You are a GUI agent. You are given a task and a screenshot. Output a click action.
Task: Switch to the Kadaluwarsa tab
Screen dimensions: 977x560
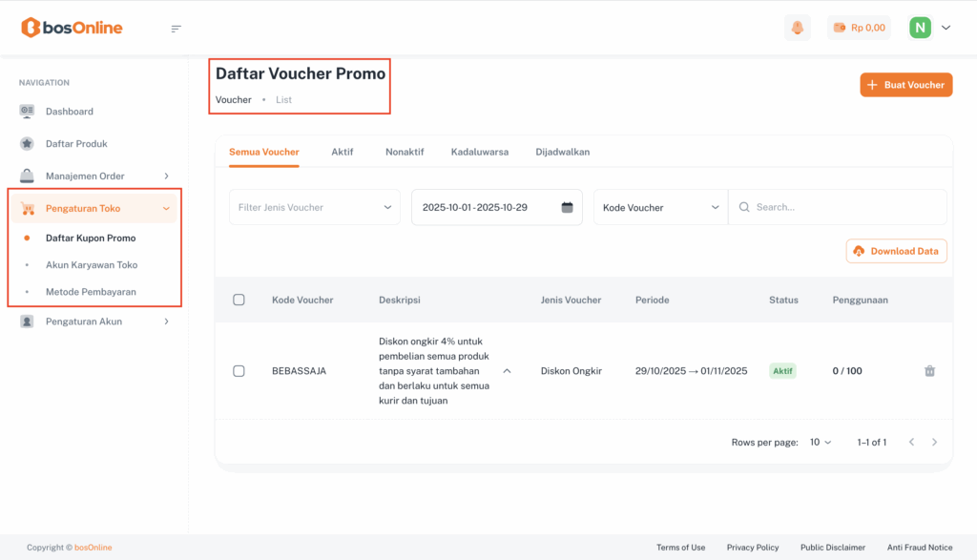(479, 152)
